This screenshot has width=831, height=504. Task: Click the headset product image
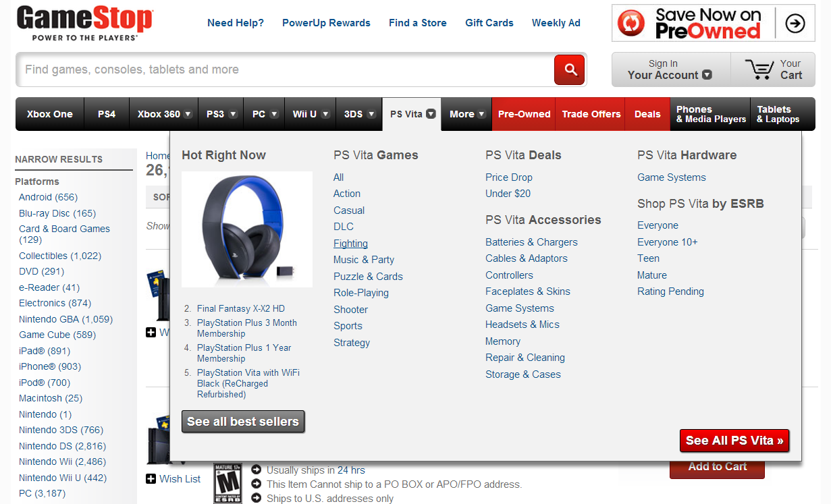[247, 229]
